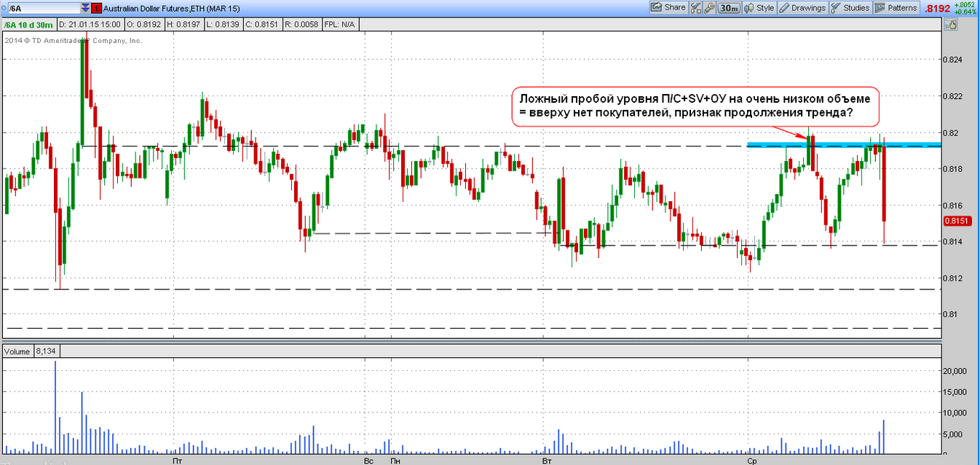Click the Russian annotation text bubble
This screenshot has width=980, height=465.
pyautogui.click(x=696, y=106)
